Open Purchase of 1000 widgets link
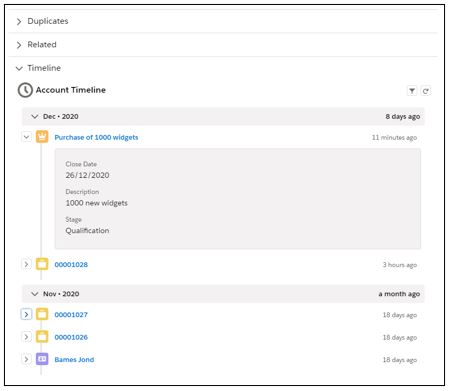Screen dimensions: 449x391 (96, 137)
